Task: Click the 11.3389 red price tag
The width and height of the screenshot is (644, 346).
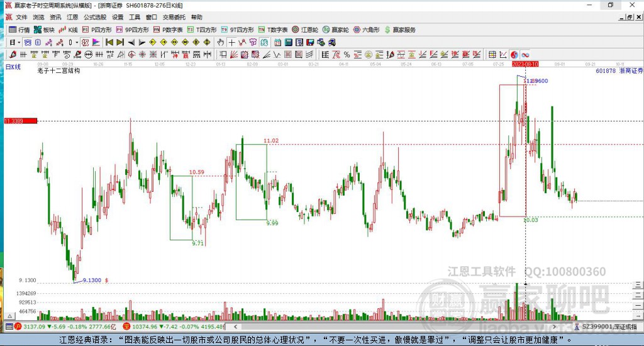Action: pyautogui.click(x=21, y=121)
